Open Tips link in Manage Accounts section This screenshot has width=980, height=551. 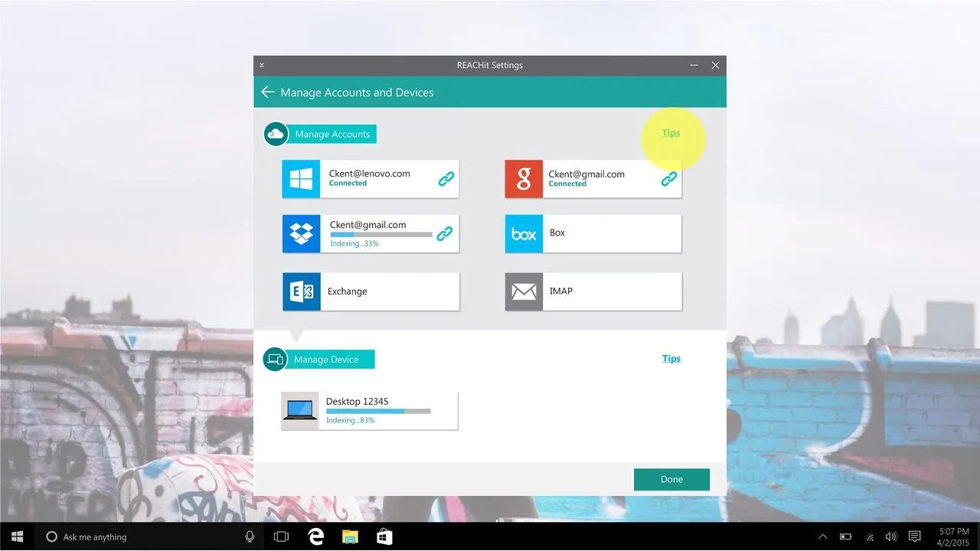(671, 133)
